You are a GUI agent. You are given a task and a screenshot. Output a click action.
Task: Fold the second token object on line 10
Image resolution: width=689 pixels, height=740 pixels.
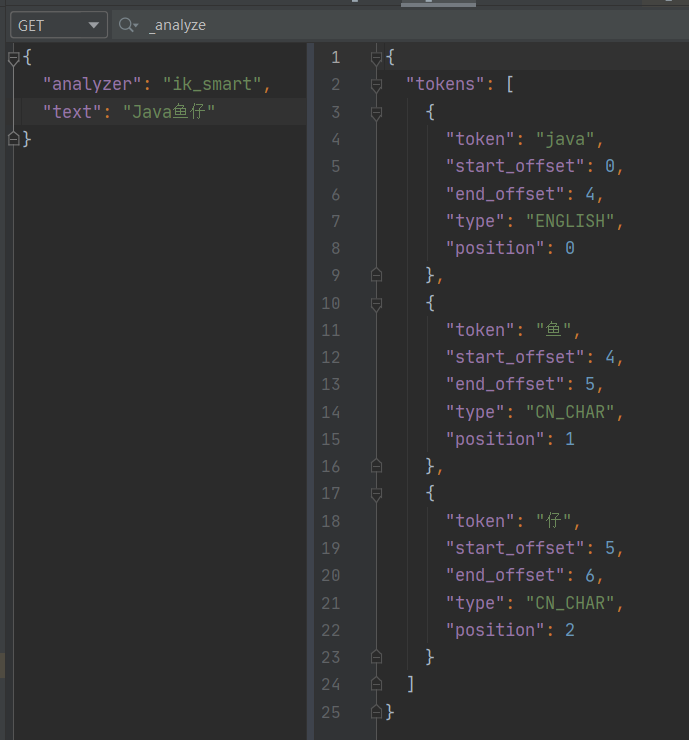(x=376, y=303)
